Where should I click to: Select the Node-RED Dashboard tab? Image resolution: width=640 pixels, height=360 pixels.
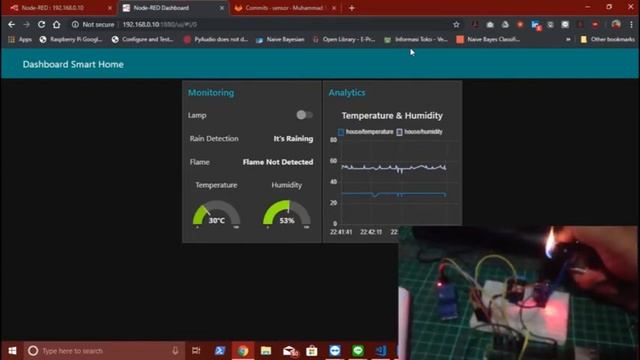pos(173,8)
